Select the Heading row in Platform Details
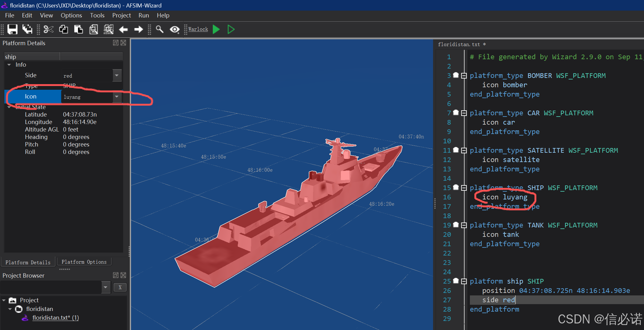 point(63,137)
